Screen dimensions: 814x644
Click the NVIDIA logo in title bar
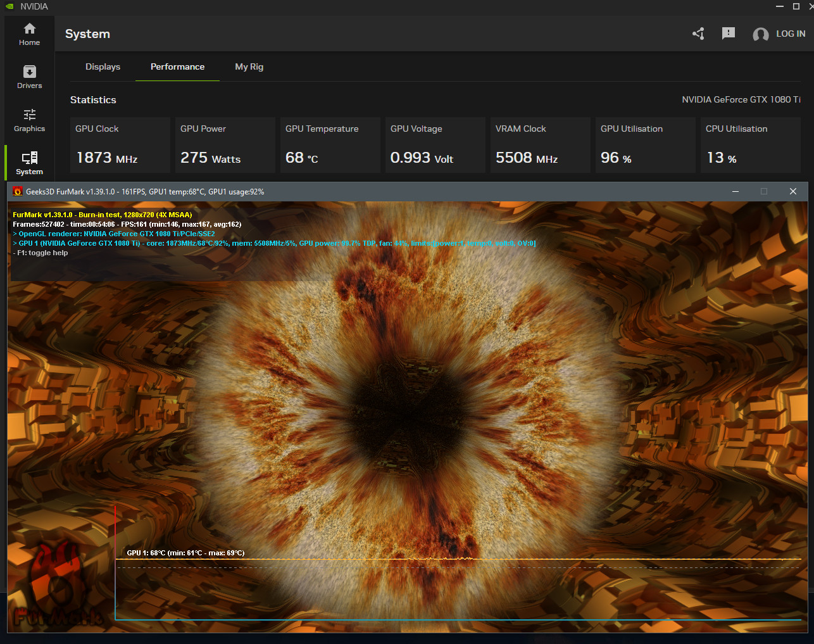click(9, 6)
